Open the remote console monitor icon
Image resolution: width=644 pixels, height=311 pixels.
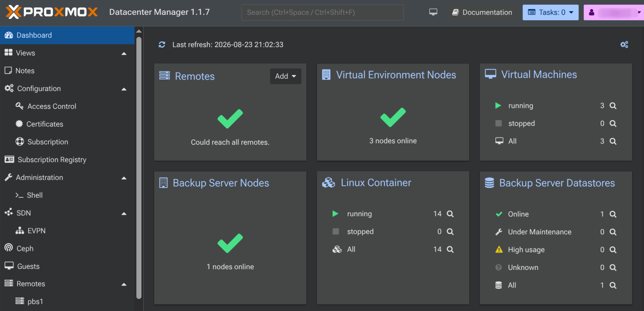(433, 12)
